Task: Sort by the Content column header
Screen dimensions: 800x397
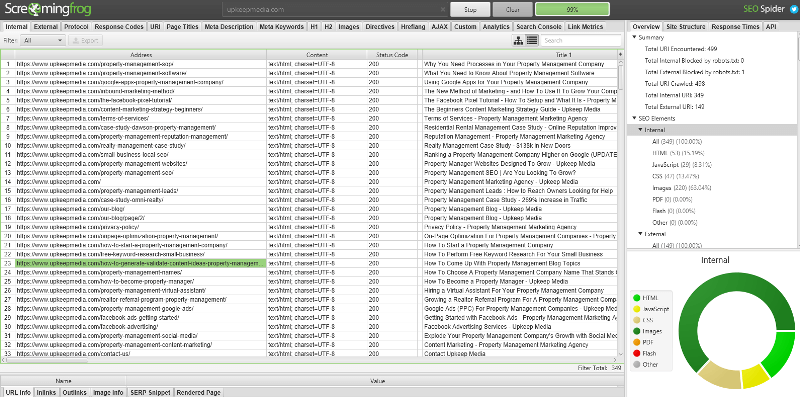Action: tap(316, 55)
